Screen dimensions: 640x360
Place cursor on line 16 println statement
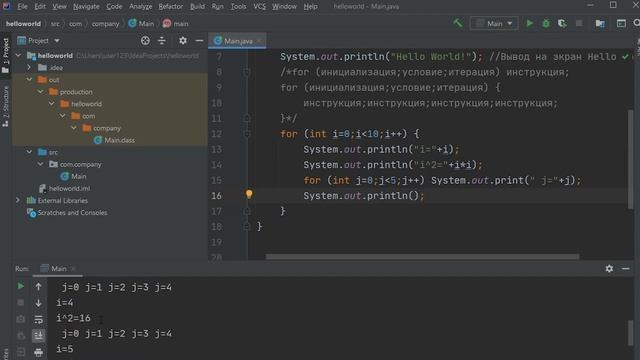click(x=363, y=196)
